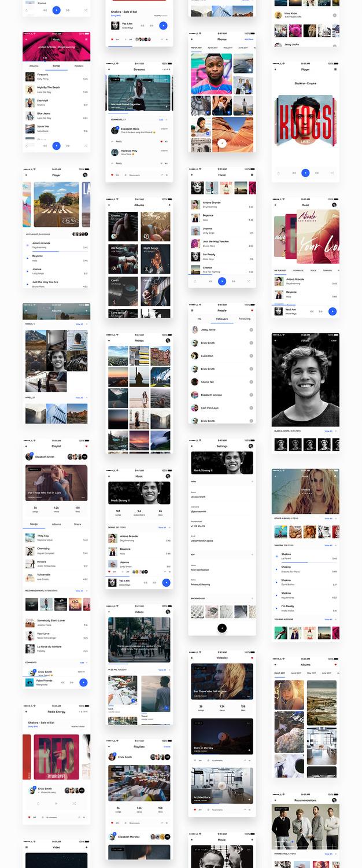Image resolution: width=362 pixels, height=868 pixels.
Task: Tap back arrow on the Filters screen
Action: point(275,341)
